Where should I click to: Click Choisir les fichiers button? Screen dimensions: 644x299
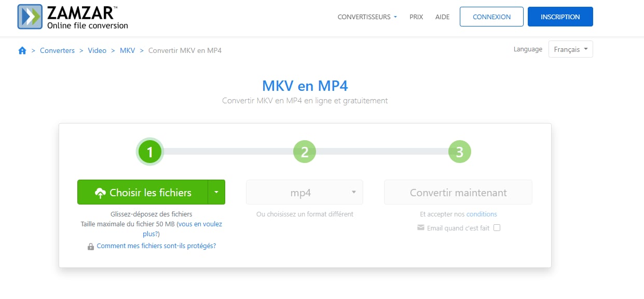point(143,192)
